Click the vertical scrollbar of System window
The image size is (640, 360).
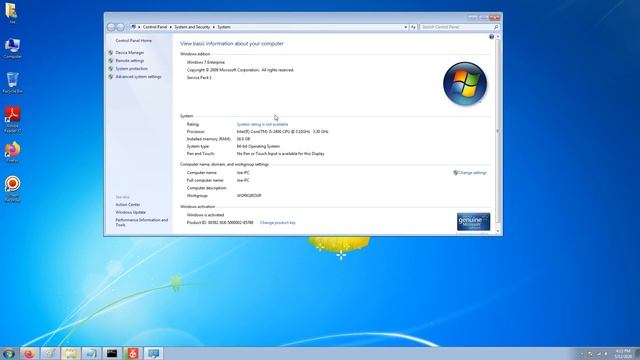pos(498,131)
